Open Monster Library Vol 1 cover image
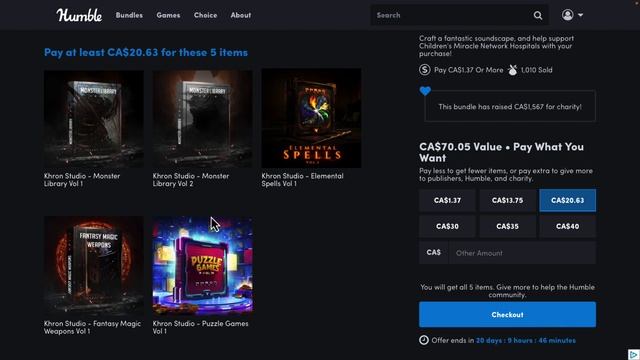Viewport: 640px width, 360px height. click(x=93, y=119)
